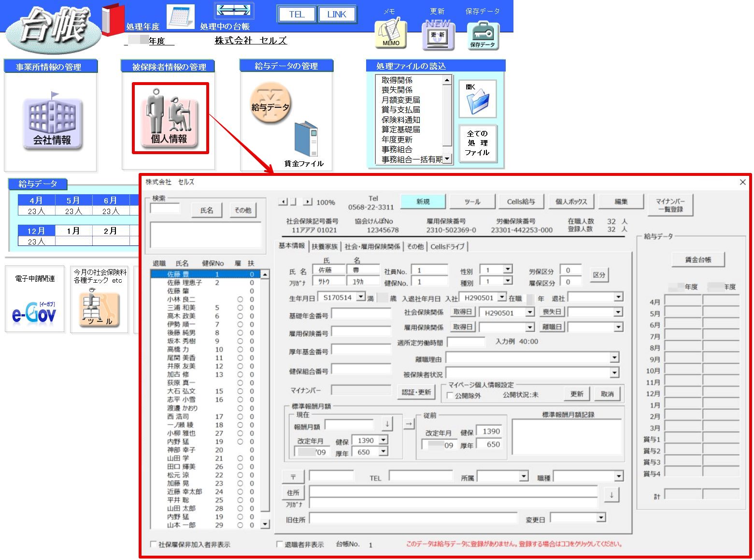
Task: Open the 個人情報 icon
Action: point(169,118)
